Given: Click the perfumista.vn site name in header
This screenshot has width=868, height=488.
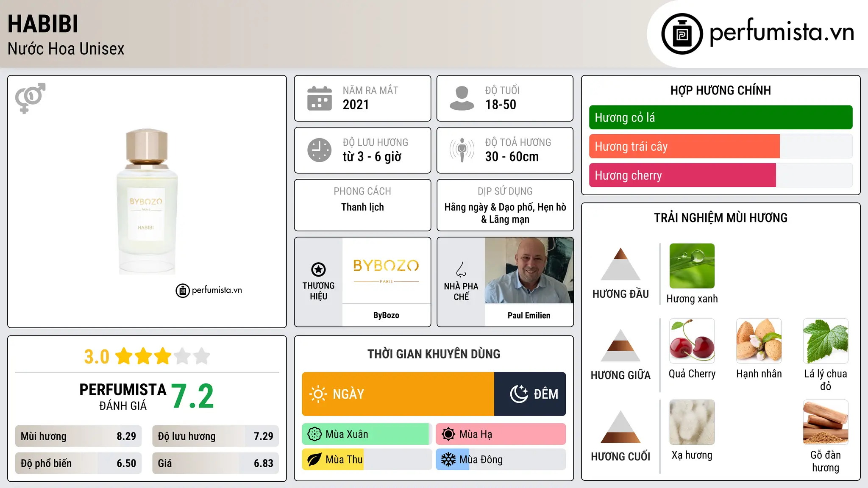Looking at the screenshot, I should (x=782, y=32).
